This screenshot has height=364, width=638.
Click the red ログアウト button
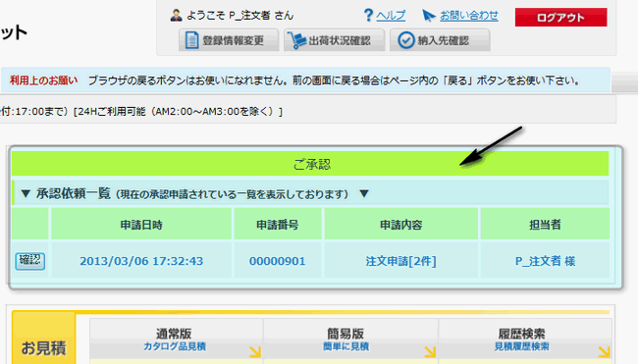tap(560, 18)
